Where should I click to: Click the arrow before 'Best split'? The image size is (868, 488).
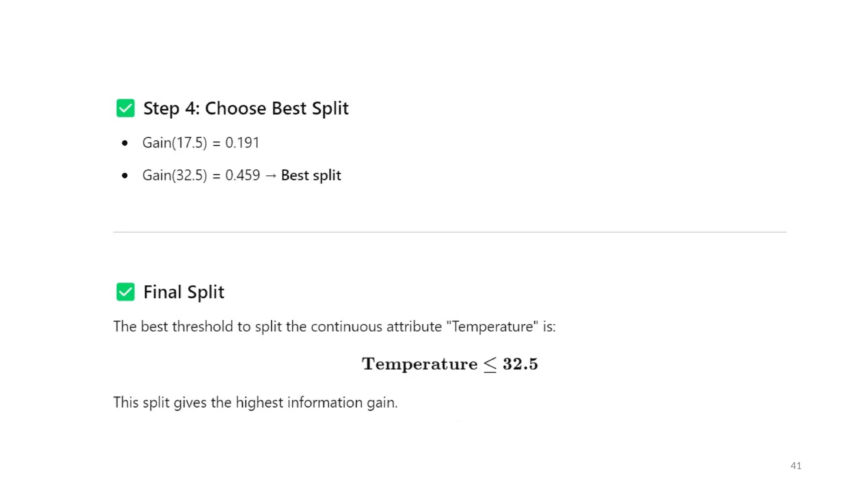click(x=270, y=175)
